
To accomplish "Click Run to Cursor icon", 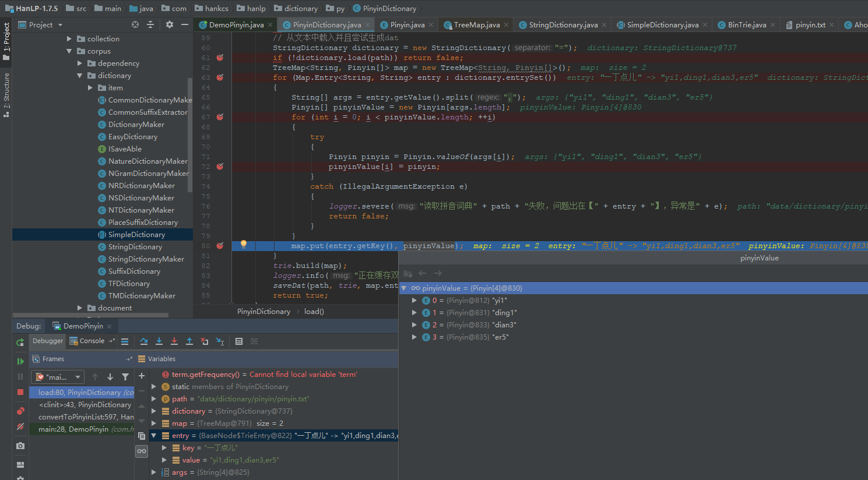I will pyautogui.click(x=220, y=341).
